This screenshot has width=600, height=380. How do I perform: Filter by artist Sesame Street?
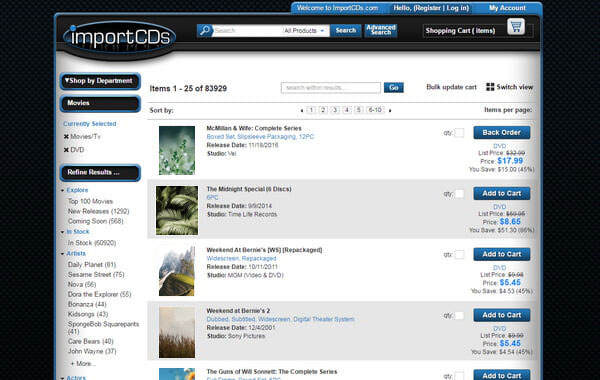pos(96,275)
